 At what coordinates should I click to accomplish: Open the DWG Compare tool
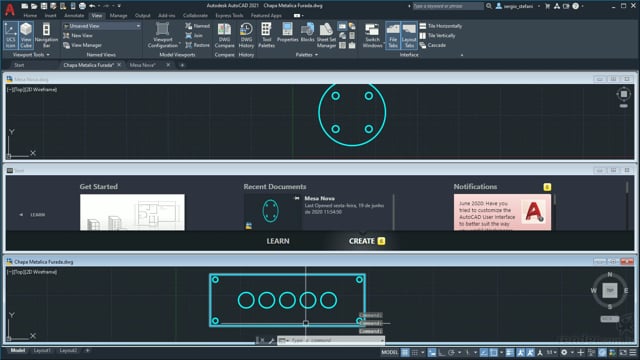click(224, 35)
